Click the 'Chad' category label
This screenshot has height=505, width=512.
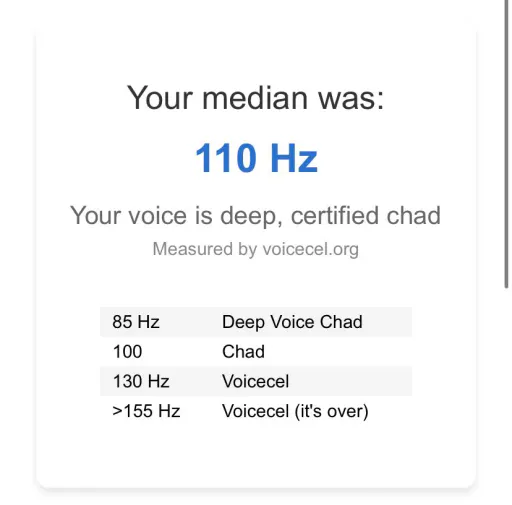tap(243, 352)
